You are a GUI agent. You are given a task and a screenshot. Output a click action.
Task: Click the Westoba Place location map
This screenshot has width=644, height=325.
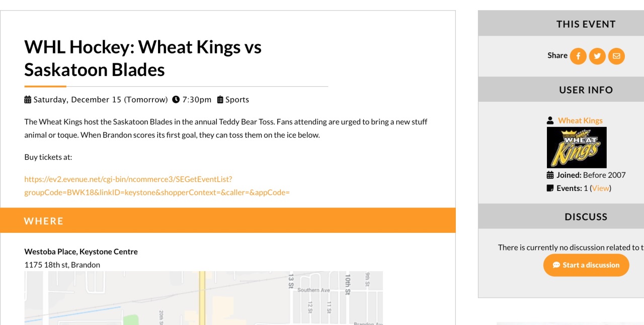[x=203, y=298]
